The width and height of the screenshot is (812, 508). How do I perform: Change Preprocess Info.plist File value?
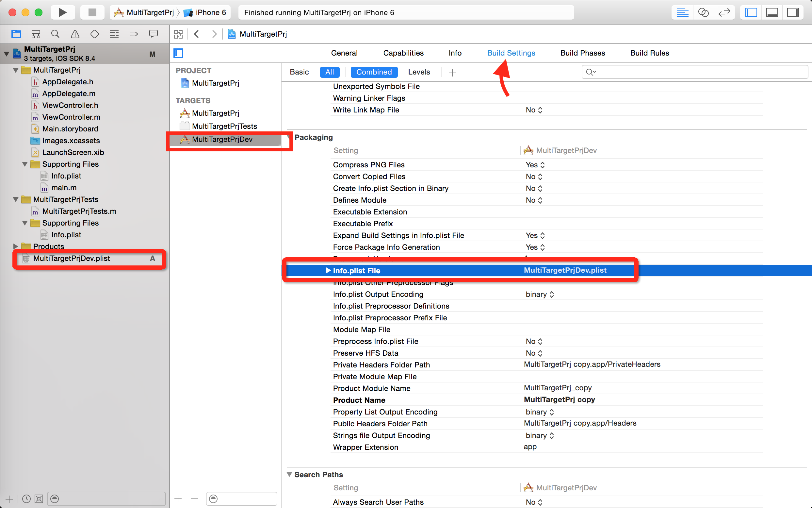[534, 342]
